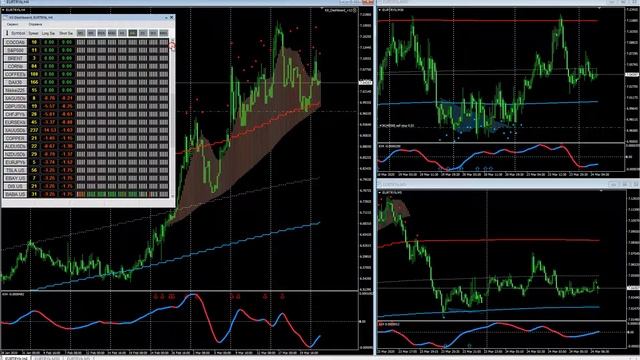Toggle the highlighted H4 timeframe button
The height and width of the screenshot is (360, 640).
click(x=132, y=33)
